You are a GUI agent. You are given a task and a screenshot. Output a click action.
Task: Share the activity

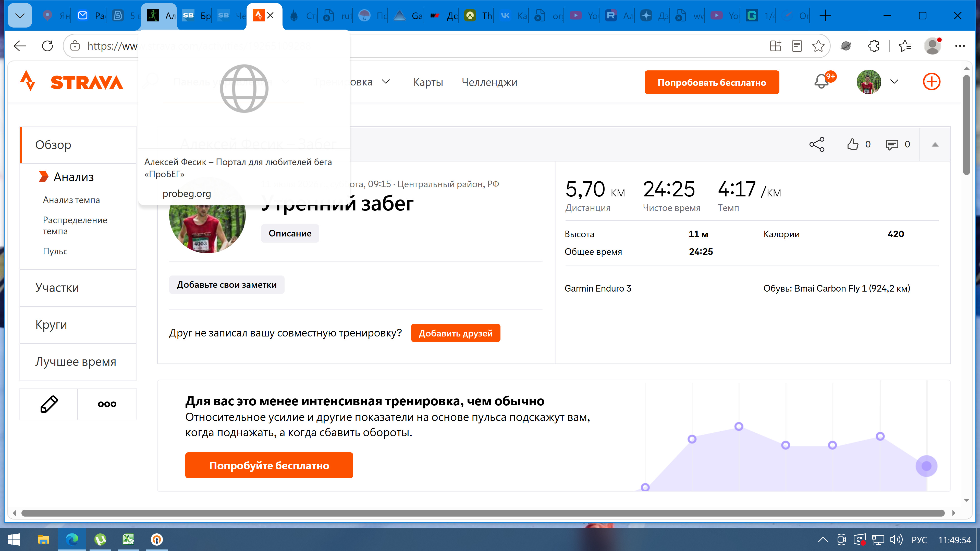(x=817, y=144)
